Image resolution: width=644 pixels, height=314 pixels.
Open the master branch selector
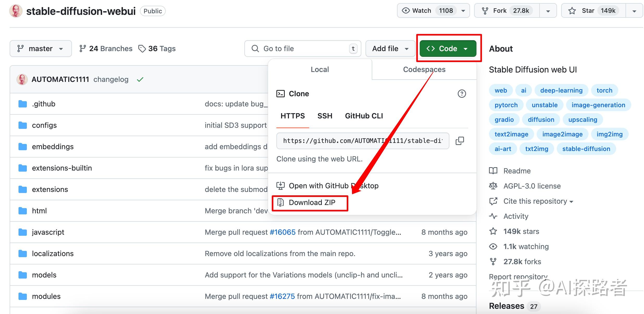[x=41, y=49]
